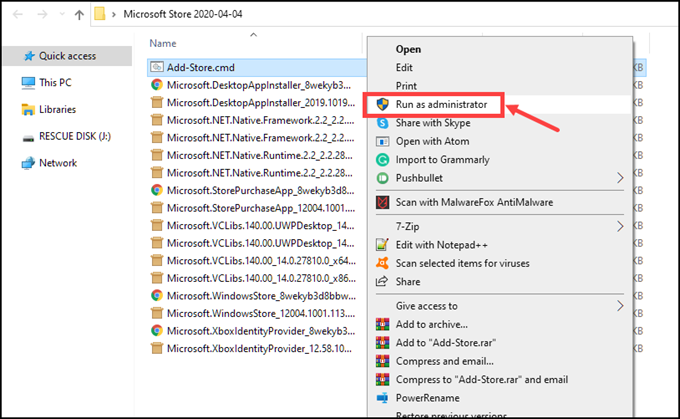
Task: Choose Share with Skype
Action: 433,123
